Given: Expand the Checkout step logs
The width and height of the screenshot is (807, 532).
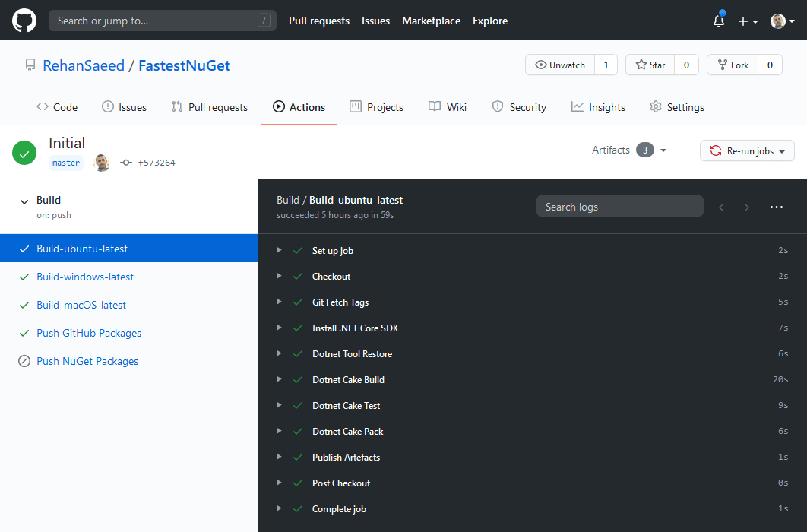Looking at the screenshot, I should click(x=279, y=276).
